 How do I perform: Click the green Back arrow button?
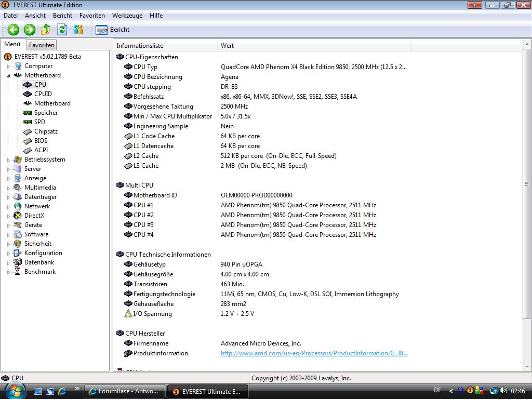click(13, 30)
